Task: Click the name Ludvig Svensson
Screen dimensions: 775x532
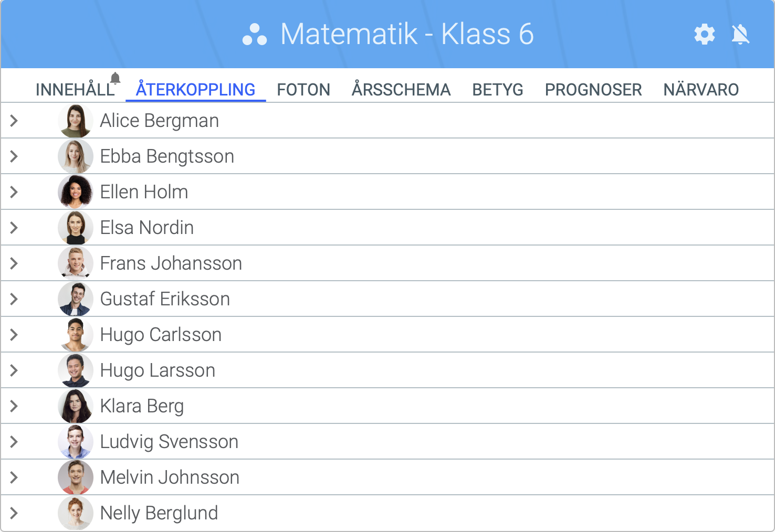Action: tap(169, 442)
